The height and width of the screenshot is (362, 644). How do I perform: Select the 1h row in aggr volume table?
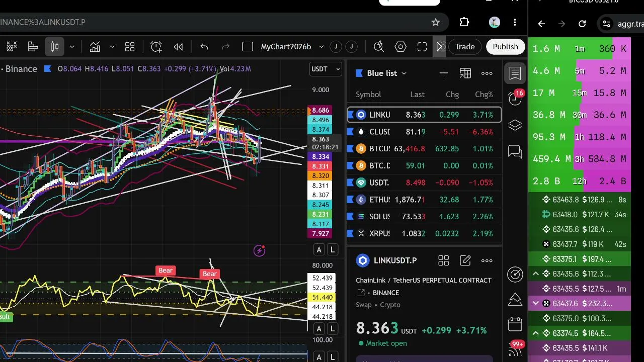[580, 137]
